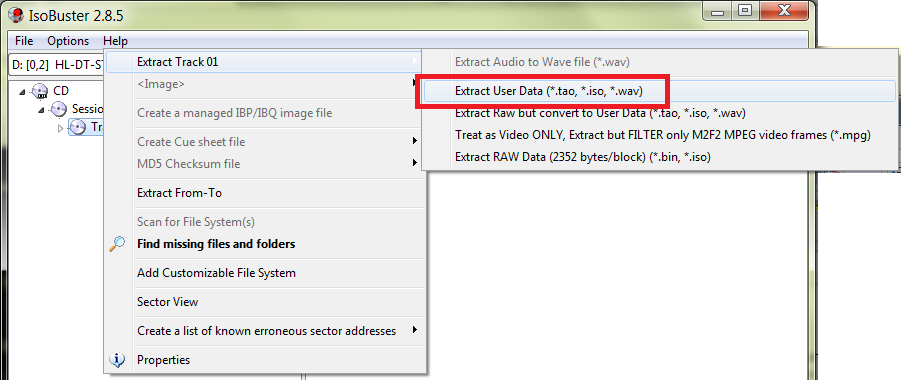Screen dimensions: 902x380
Task: Choose Extract Track 01 in context menu
Action: [264, 62]
